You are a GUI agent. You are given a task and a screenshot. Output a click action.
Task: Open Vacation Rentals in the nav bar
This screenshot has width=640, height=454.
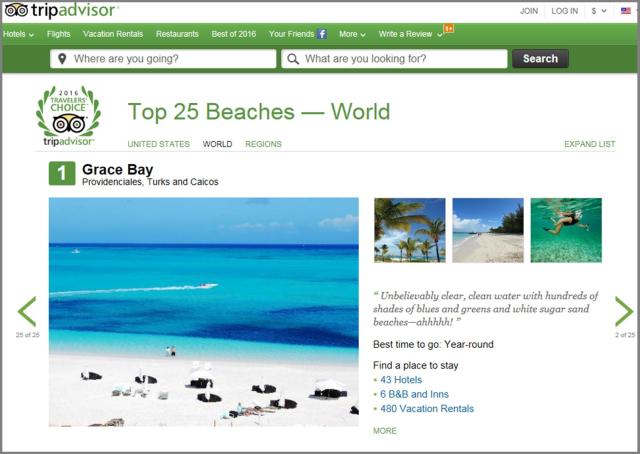[x=113, y=34]
